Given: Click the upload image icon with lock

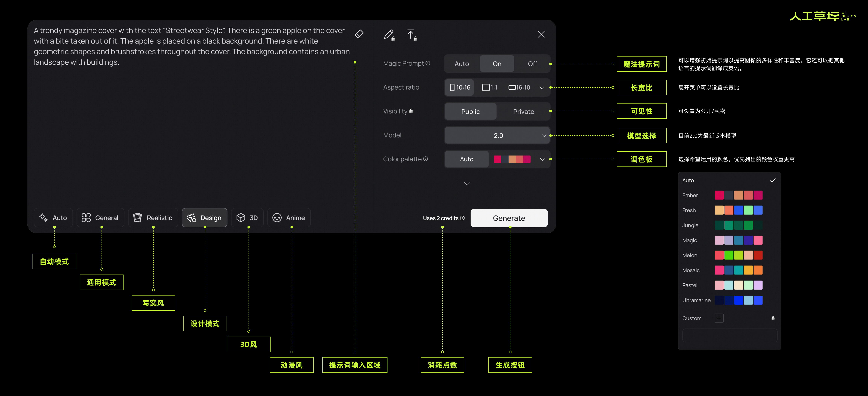Looking at the screenshot, I should 411,34.
